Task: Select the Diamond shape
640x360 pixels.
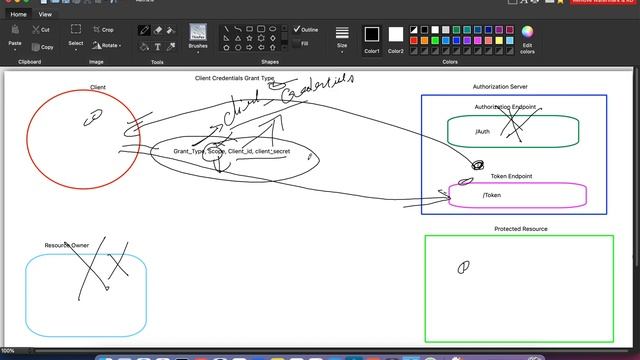Action: pyautogui.click(x=273, y=38)
